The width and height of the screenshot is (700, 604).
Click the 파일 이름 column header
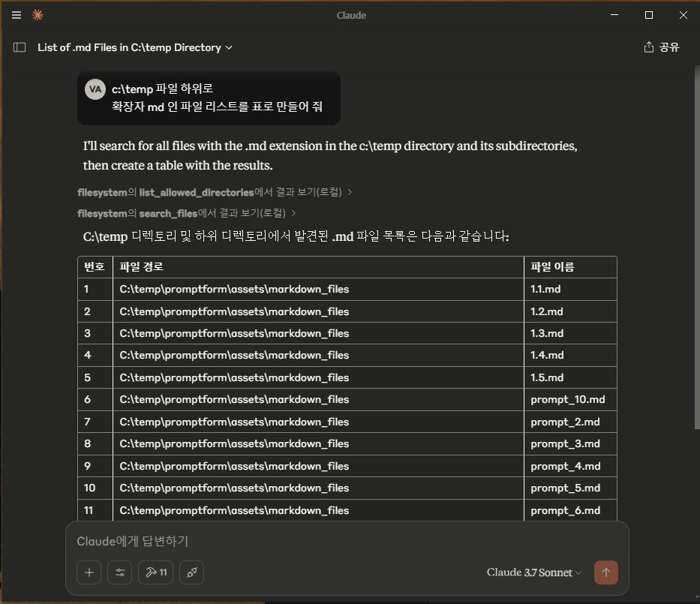tap(570, 267)
